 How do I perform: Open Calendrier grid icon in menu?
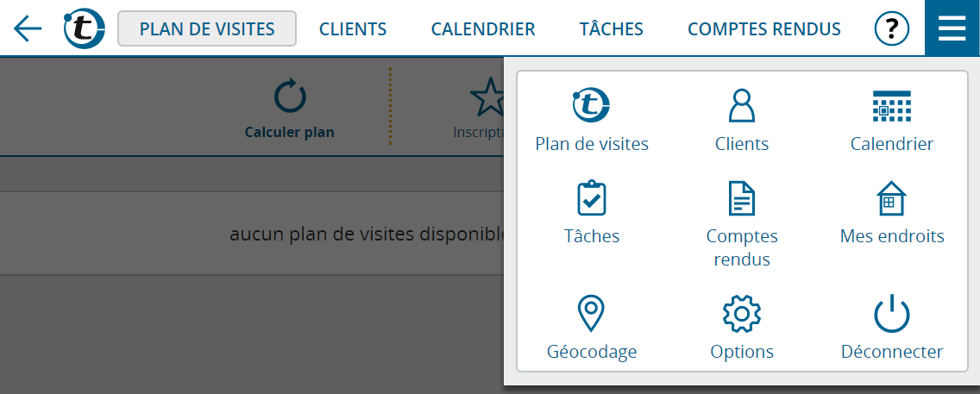(x=892, y=105)
